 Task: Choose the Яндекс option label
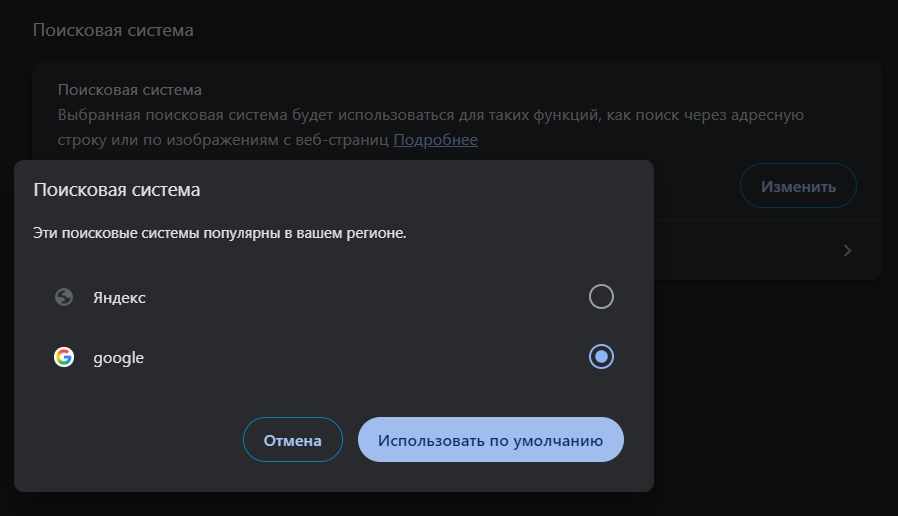pos(120,297)
